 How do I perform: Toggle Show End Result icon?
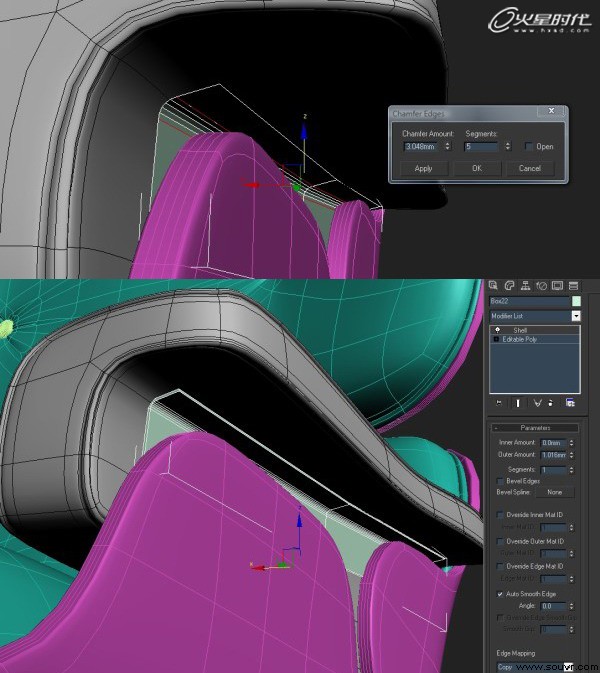coord(518,403)
